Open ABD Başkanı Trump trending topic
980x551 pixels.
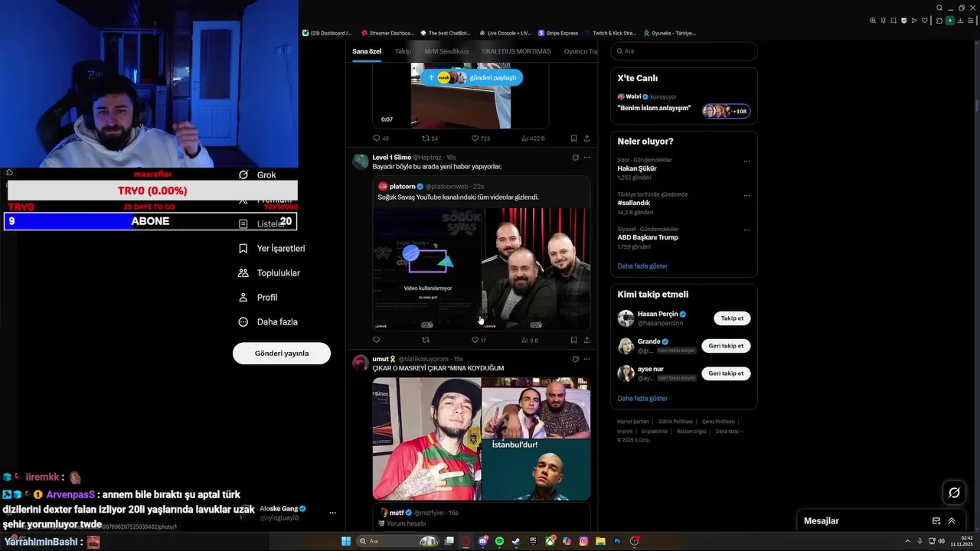coord(648,237)
